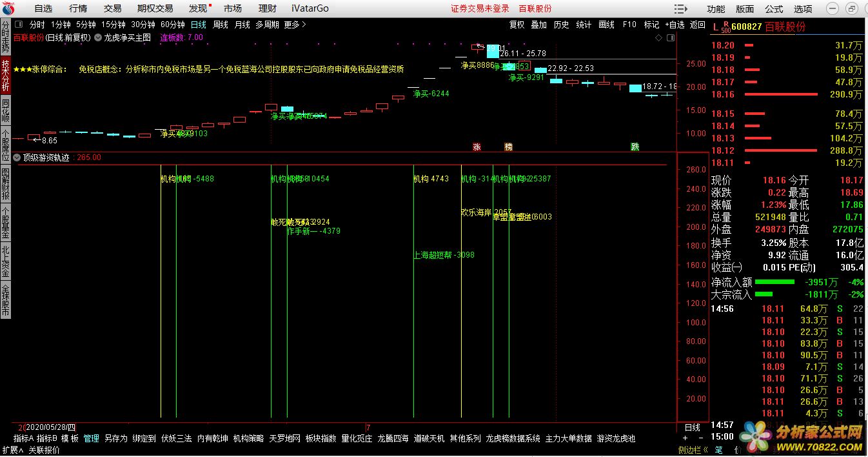
Task: Click +自选 add to watchlist
Action: click(x=674, y=25)
